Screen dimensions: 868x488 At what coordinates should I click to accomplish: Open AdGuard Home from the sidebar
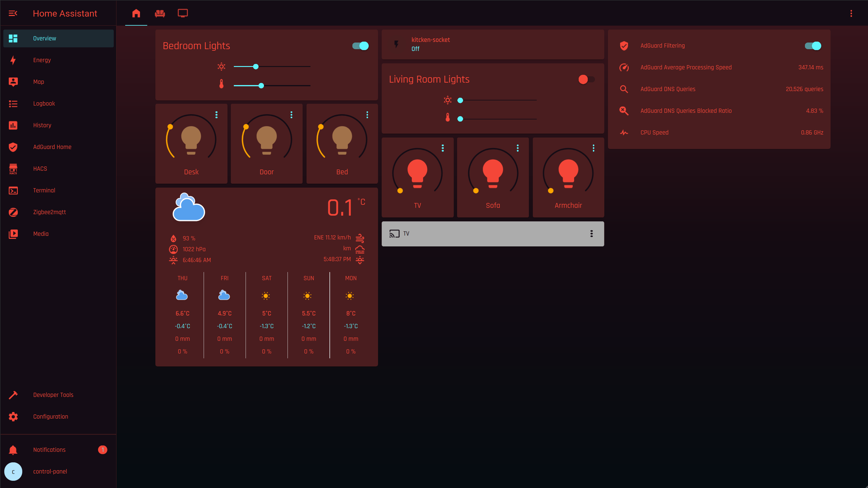(x=52, y=147)
